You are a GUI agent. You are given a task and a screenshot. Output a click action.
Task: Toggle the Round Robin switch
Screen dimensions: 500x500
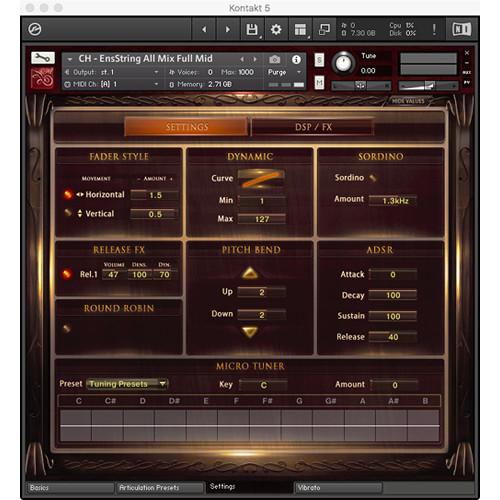[67, 329]
